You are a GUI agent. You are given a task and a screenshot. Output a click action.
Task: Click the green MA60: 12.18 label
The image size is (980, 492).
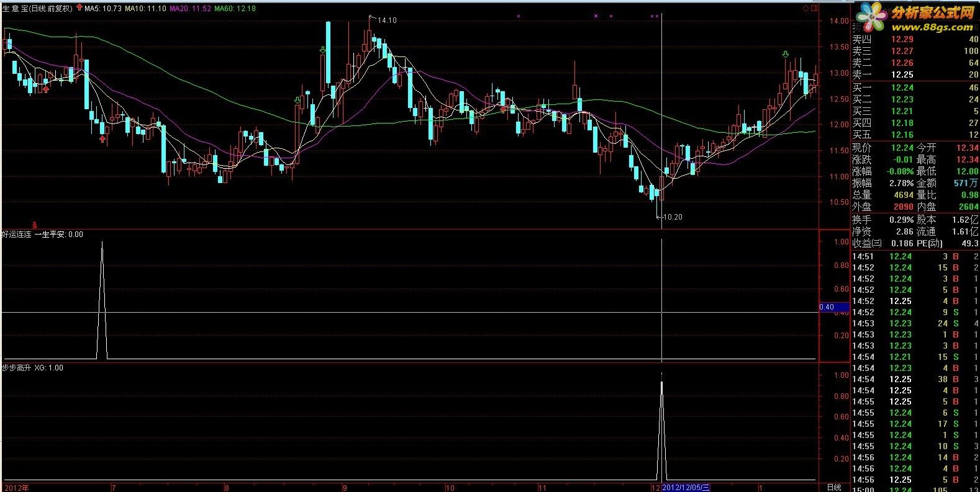(235, 9)
